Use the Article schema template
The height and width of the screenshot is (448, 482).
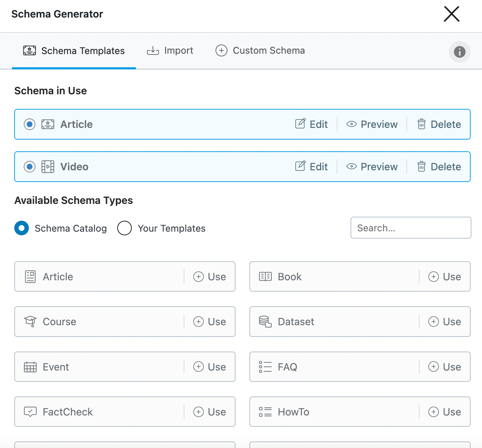pyautogui.click(x=210, y=277)
